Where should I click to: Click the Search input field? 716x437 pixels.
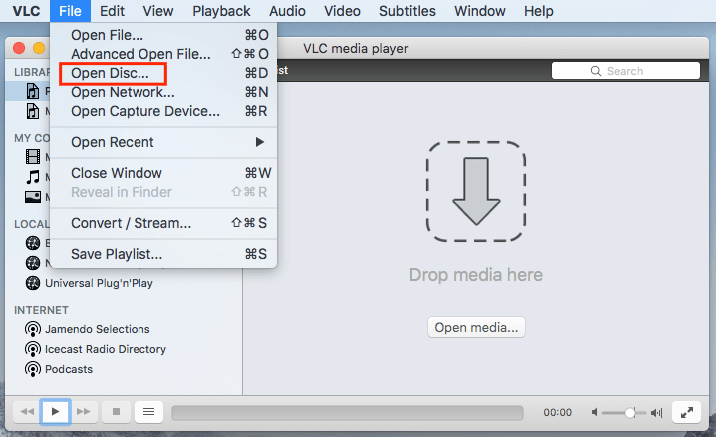click(626, 71)
